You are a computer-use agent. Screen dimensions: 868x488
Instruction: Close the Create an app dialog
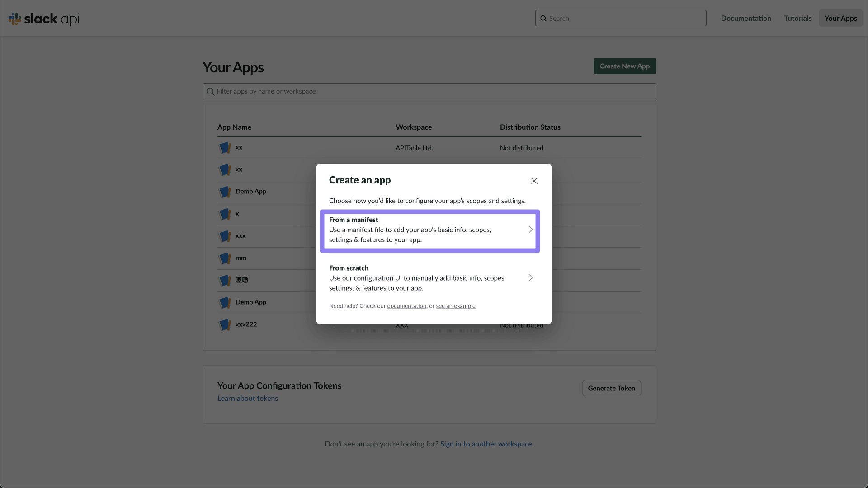pos(534,181)
